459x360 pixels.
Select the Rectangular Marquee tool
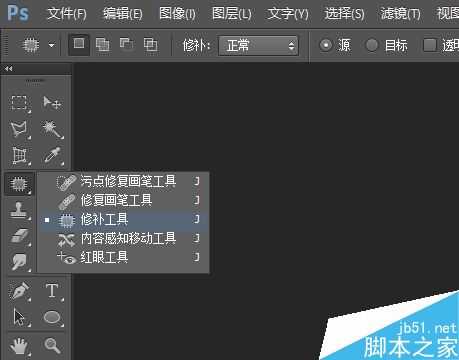point(19,103)
